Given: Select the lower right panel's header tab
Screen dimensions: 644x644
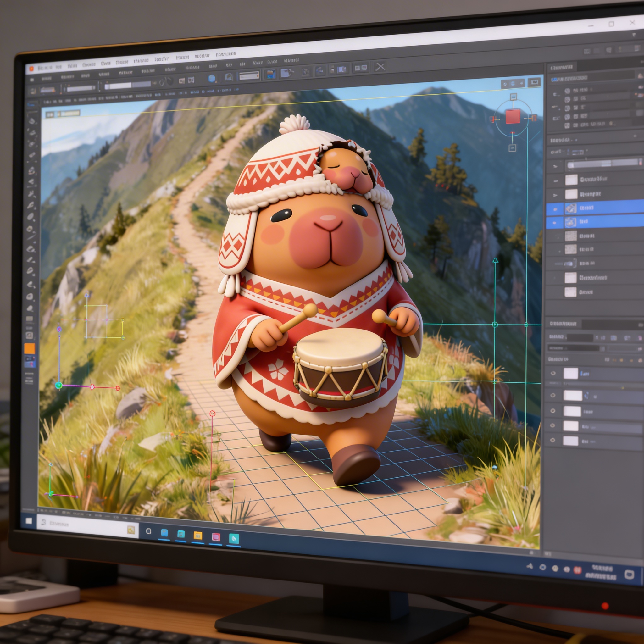Looking at the screenshot, I should tap(563, 324).
